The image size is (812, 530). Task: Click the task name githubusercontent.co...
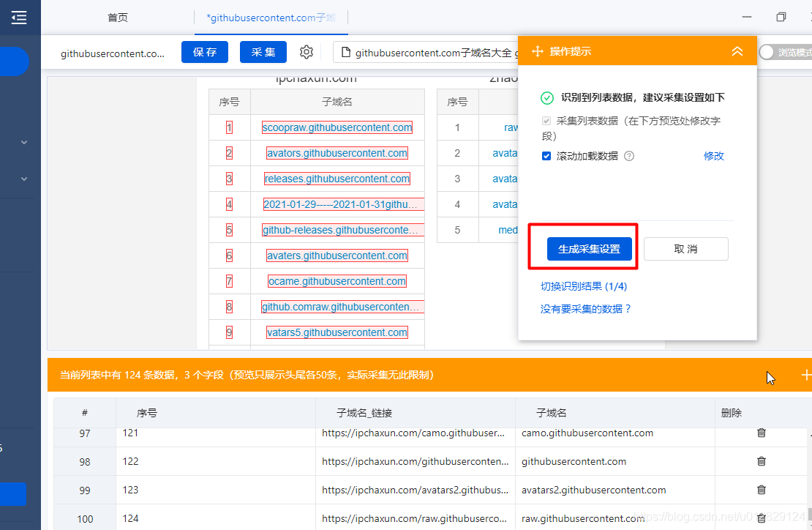coord(113,53)
